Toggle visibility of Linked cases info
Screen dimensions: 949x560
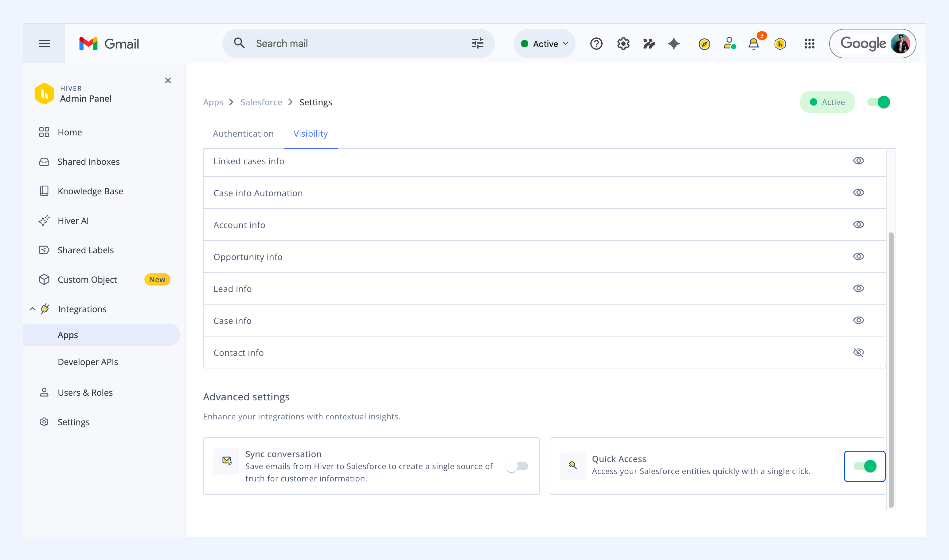(x=858, y=161)
